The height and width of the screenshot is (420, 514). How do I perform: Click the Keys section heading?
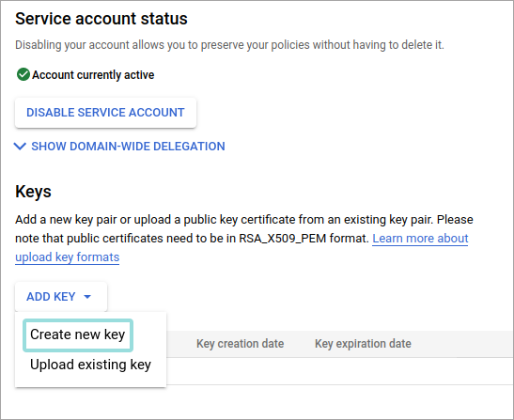click(x=33, y=192)
